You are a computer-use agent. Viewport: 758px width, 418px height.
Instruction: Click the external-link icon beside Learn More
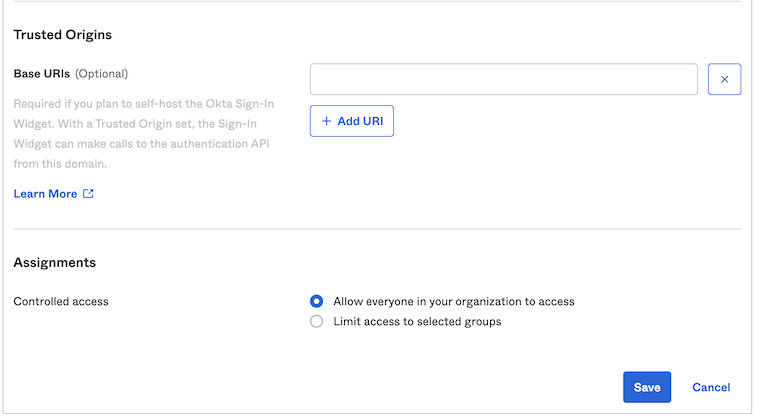89,194
